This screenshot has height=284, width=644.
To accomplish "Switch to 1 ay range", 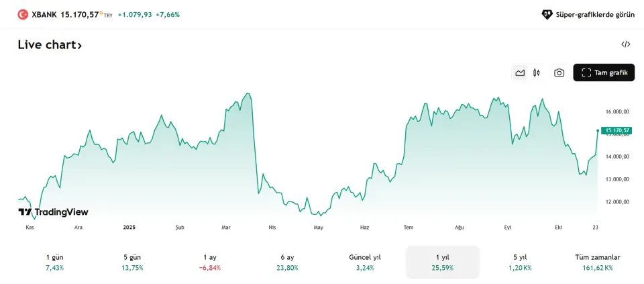I will click(210, 262).
